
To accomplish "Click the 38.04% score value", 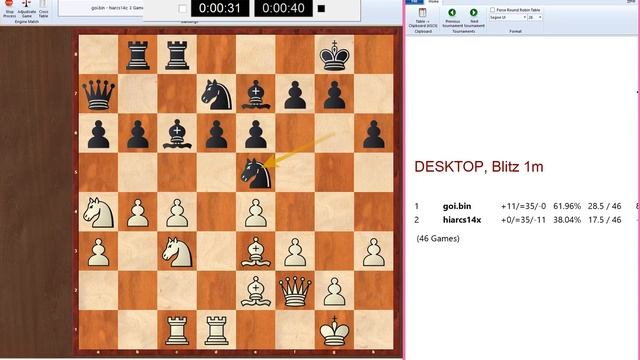I will [567, 220].
